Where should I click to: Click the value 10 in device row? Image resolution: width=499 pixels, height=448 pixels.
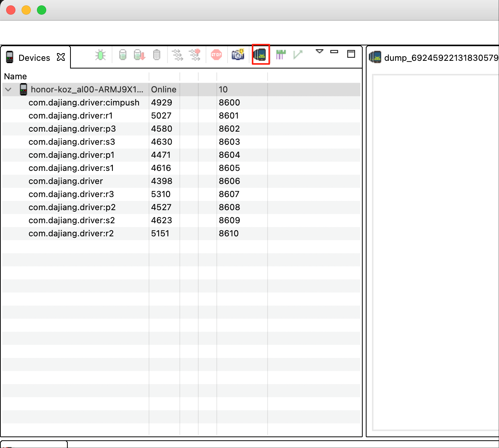pos(223,89)
